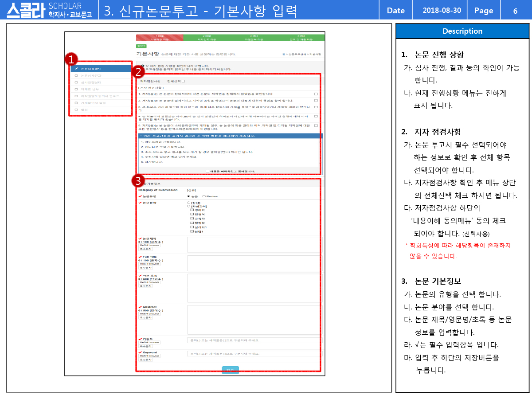Screen dimensions: 532x399
Task: Click the 논문심사결과 sidebar item icon
Action: (76, 76)
